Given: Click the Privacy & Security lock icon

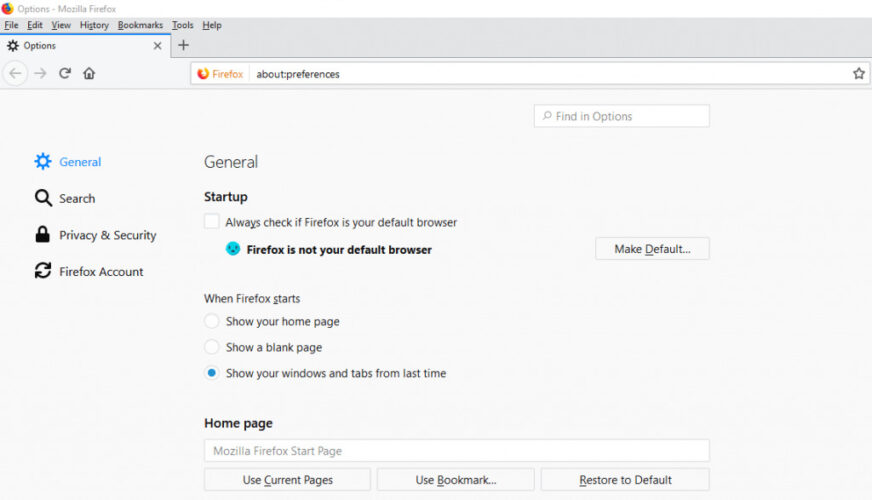Looking at the screenshot, I should pos(43,234).
